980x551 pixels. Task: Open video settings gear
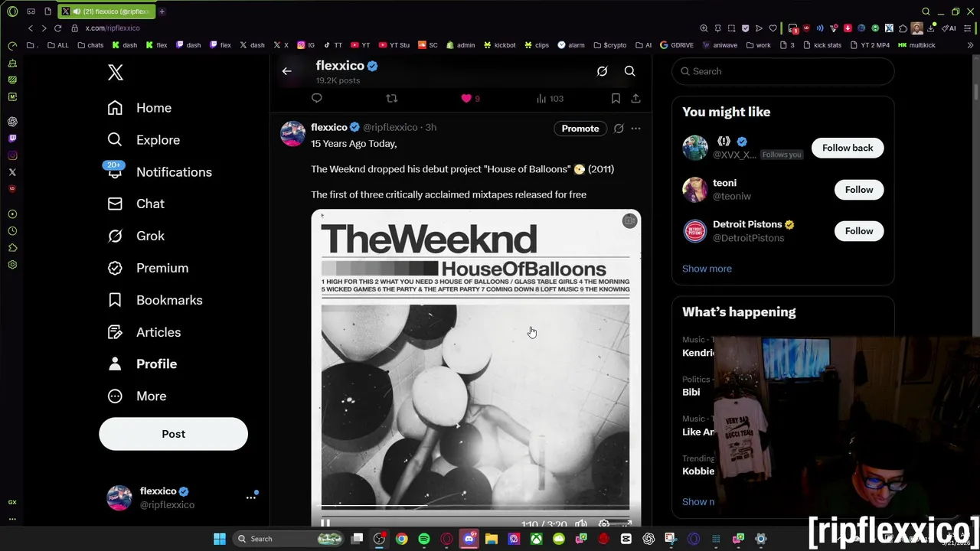604,524
